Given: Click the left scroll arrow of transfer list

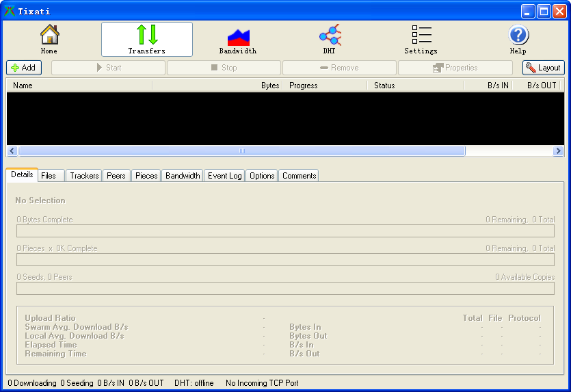Looking at the screenshot, I should pos(12,151).
